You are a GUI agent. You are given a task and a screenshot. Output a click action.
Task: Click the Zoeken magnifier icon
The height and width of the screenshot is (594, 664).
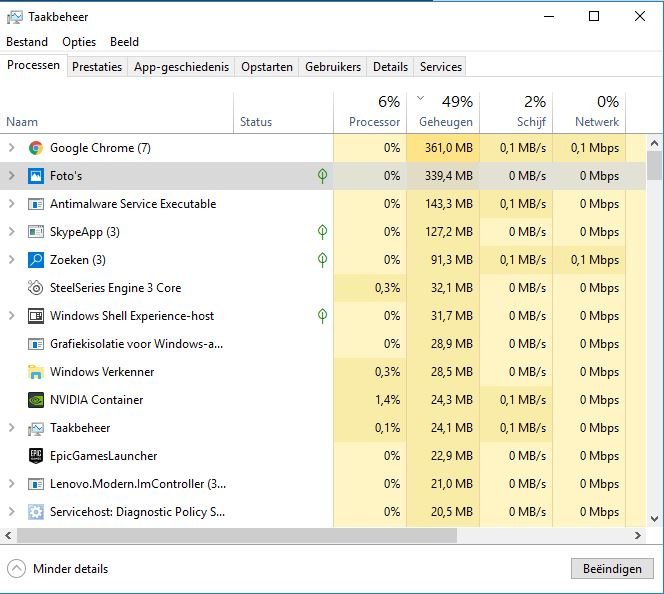(36, 260)
